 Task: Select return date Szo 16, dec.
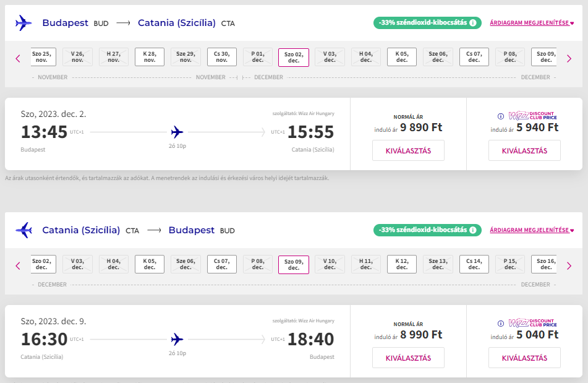pos(544,264)
